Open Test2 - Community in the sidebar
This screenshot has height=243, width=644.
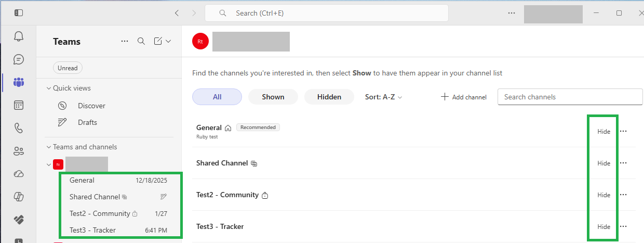[119, 213]
